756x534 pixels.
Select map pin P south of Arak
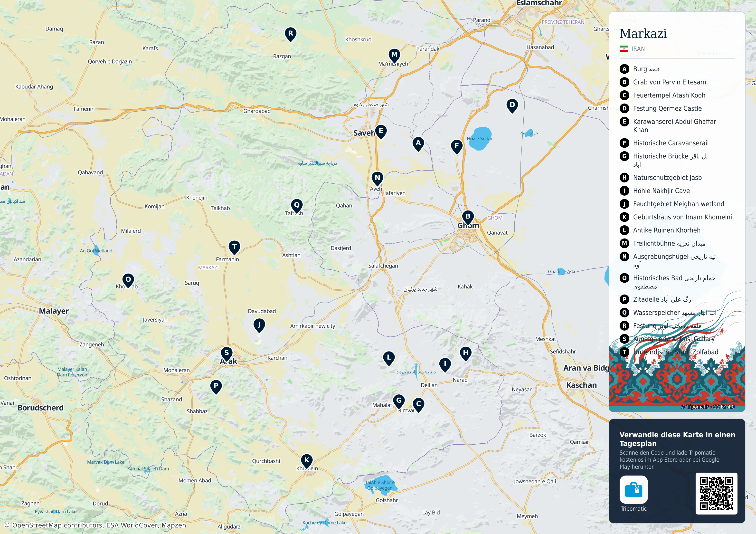[x=216, y=387]
